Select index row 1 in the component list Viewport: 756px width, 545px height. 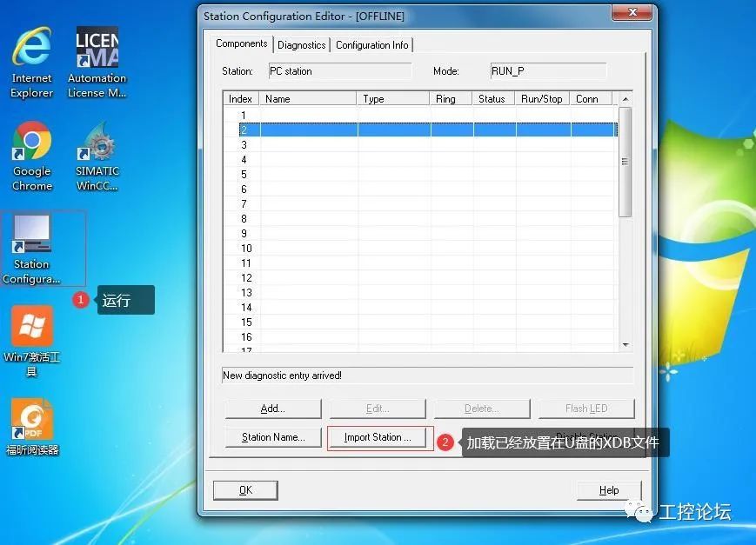420,115
